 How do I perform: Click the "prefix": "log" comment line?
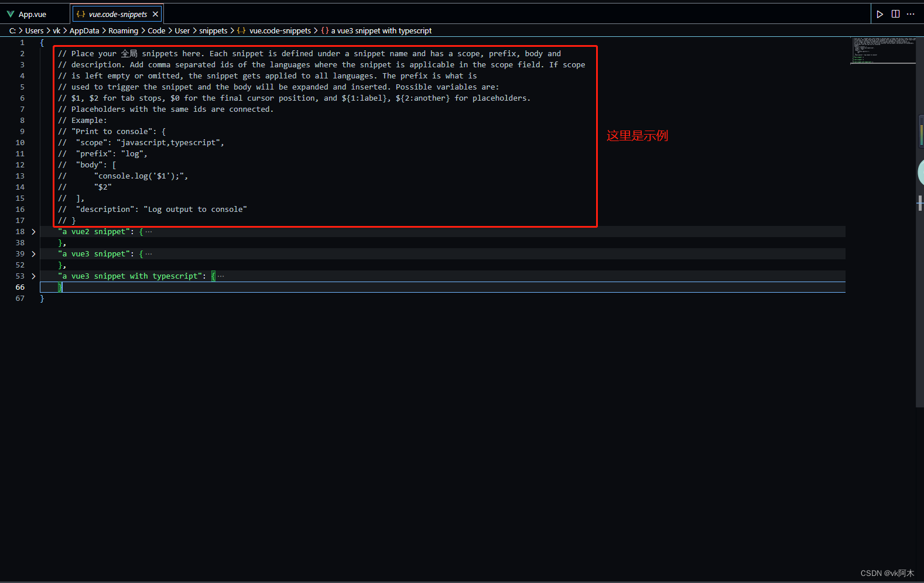click(x=102, y=154)
